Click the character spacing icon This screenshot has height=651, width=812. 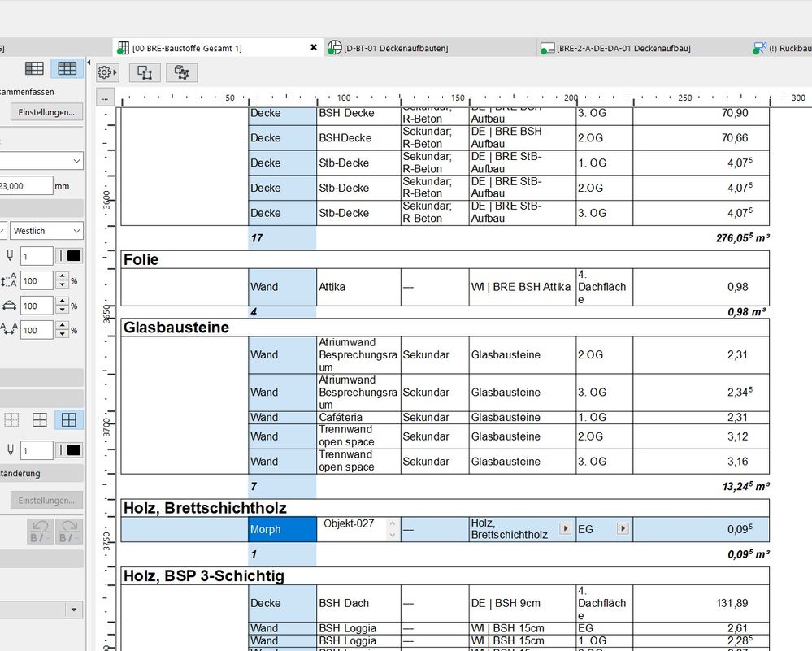[9, 329]
